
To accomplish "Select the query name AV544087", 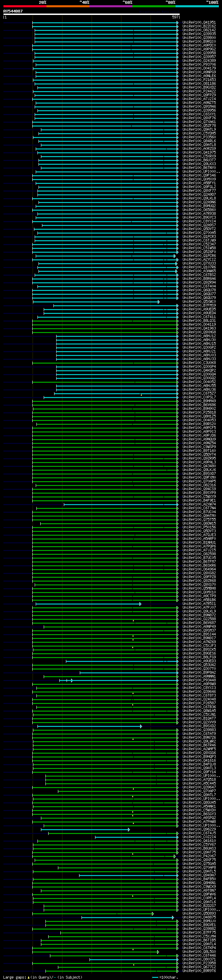I will [13, 11].
